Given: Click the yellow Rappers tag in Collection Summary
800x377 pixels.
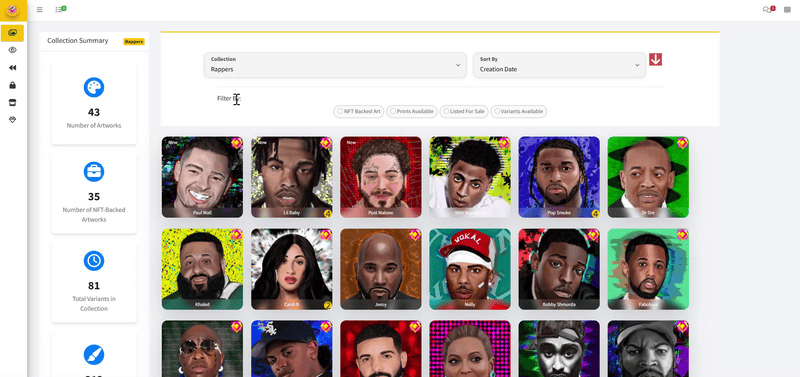Looking at the screenshot, I should click(x=134, y=42).
